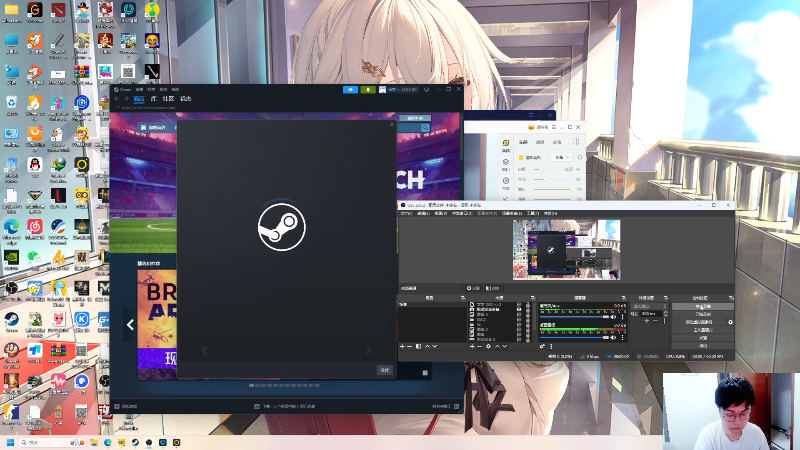
Task: Open scene filters icon in OBS Scenes panel
Action: pos(418,346)
